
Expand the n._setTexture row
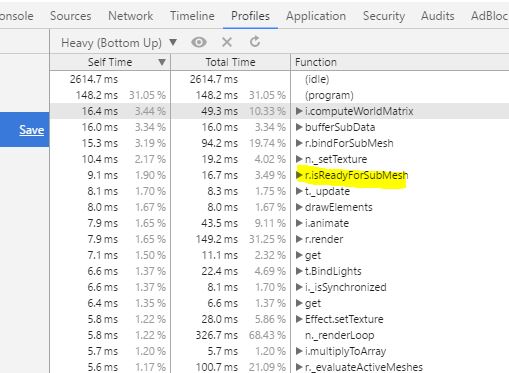[x=299, y=159]
